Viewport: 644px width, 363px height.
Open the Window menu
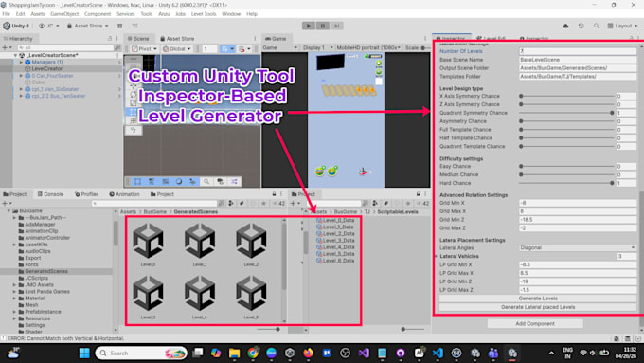231,14
